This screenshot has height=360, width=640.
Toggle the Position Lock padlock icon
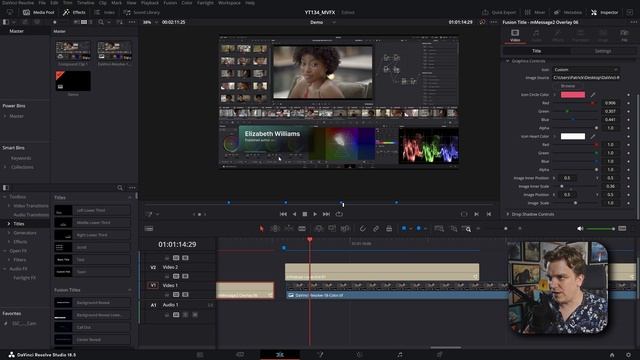389,229
